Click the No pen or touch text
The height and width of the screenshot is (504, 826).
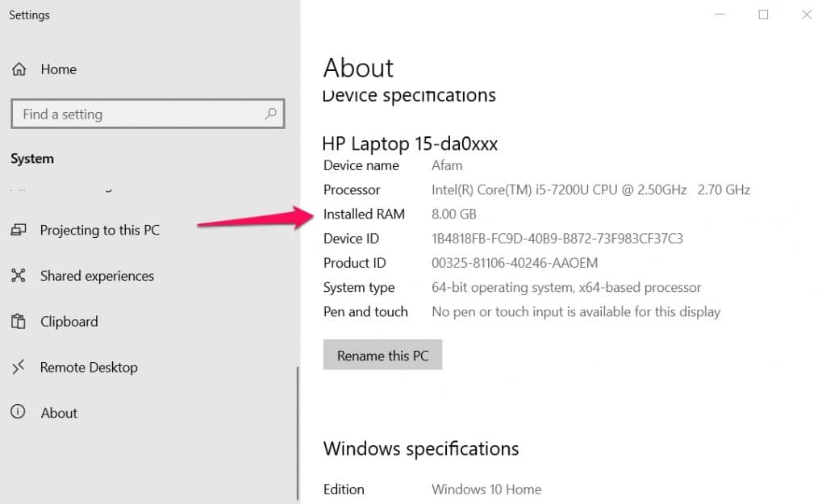point(576,312)
